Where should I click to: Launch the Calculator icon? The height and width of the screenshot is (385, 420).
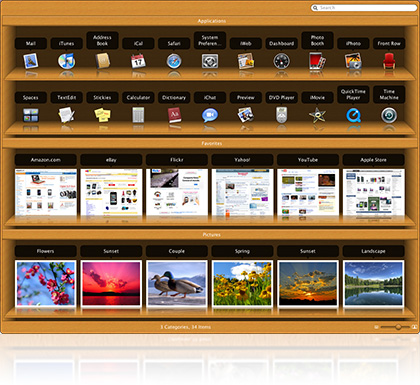138,115
